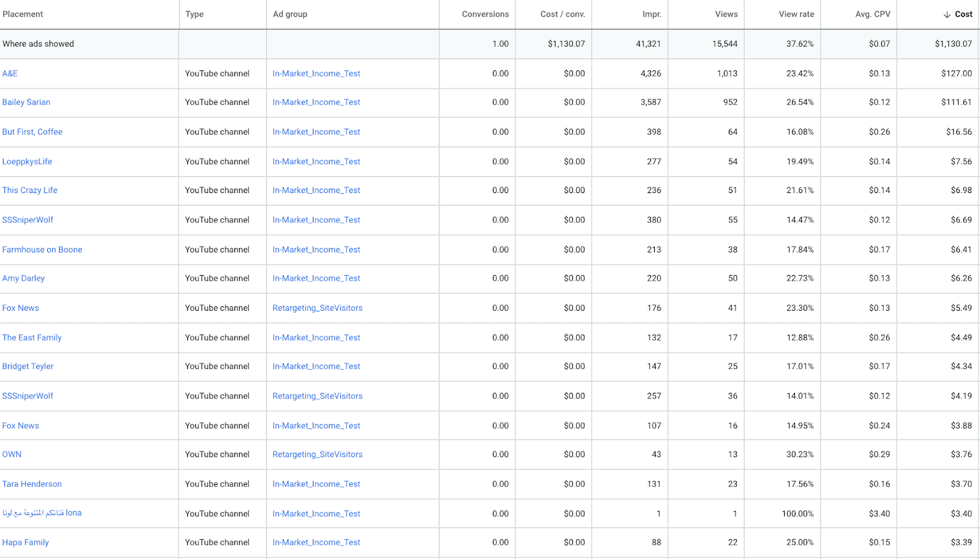Open the Arabic-titled lona placement link
This screenshot has width=980, height=559.
pos(42,513)
